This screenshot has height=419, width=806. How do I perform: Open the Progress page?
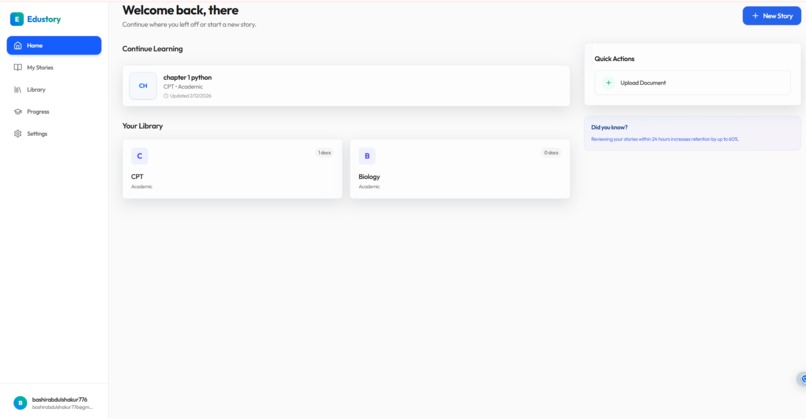(x=54, y=112)
